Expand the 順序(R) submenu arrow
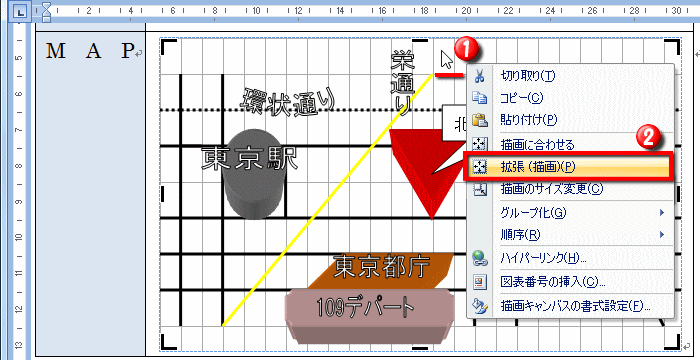The image size is (700, 360). click(x=662, y=234)
